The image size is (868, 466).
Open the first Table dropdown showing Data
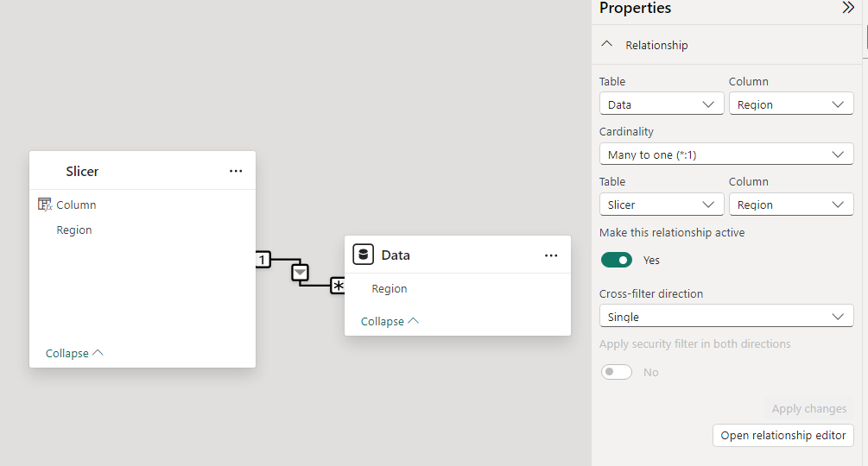pos(662,104)
